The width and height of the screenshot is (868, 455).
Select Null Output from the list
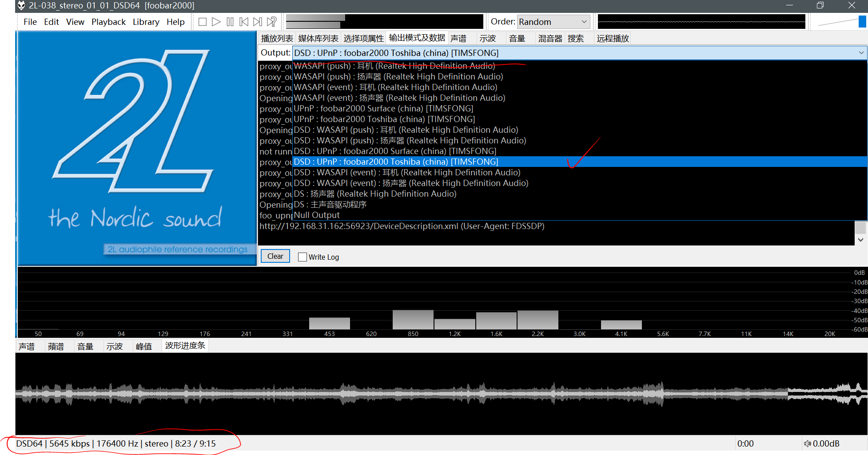(x=317, y=215)
